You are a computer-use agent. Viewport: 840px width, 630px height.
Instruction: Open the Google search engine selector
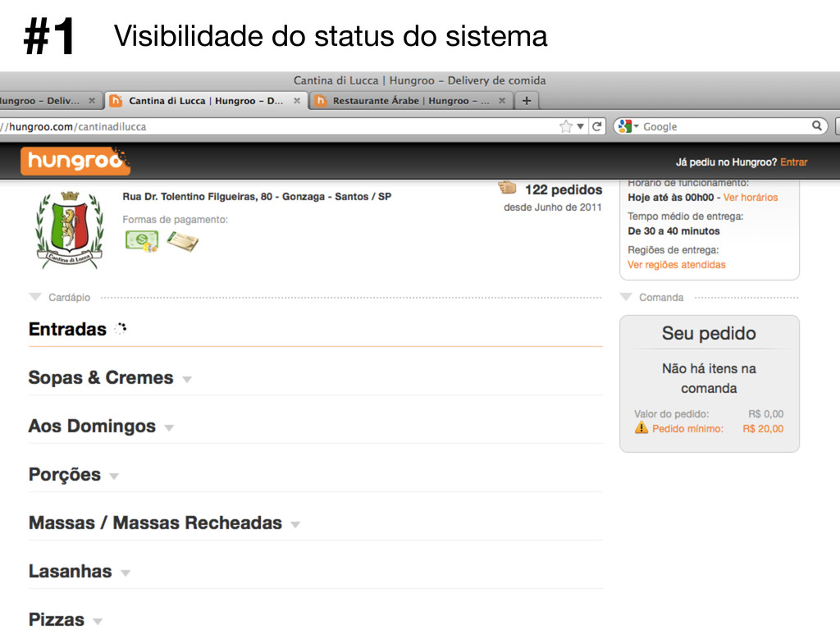click(628, 126)
